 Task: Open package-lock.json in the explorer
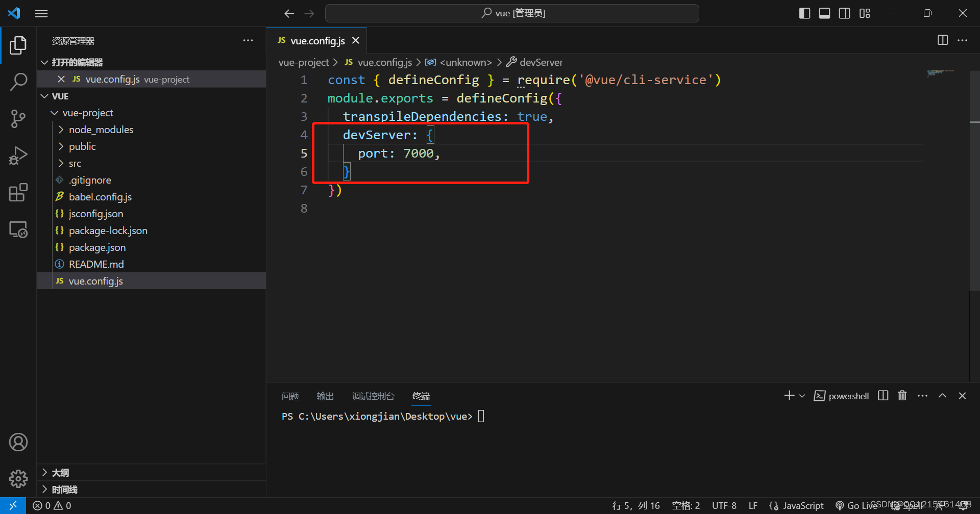click(151, 230)
